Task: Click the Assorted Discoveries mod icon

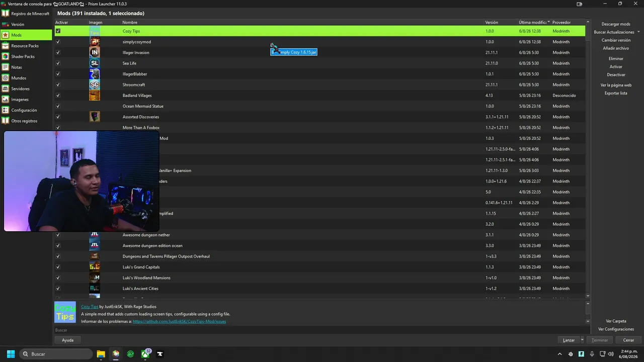Action: (x=95, y=117)
